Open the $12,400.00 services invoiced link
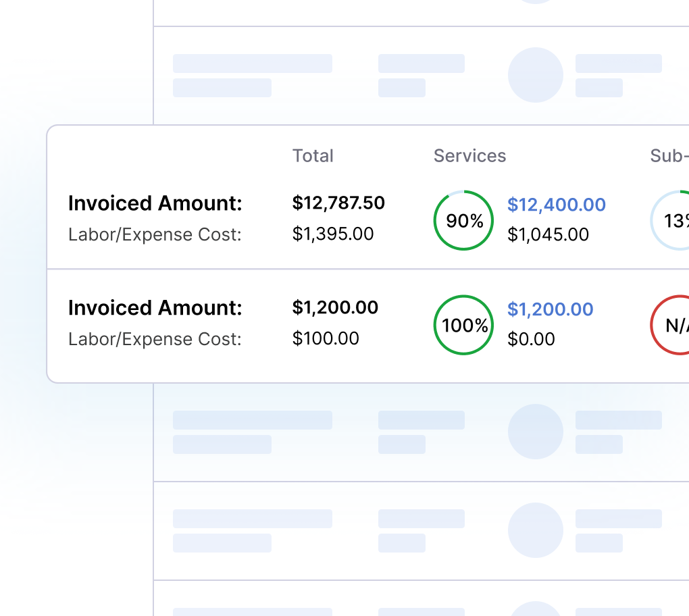 pyautogui.click(x=557, y=205)
